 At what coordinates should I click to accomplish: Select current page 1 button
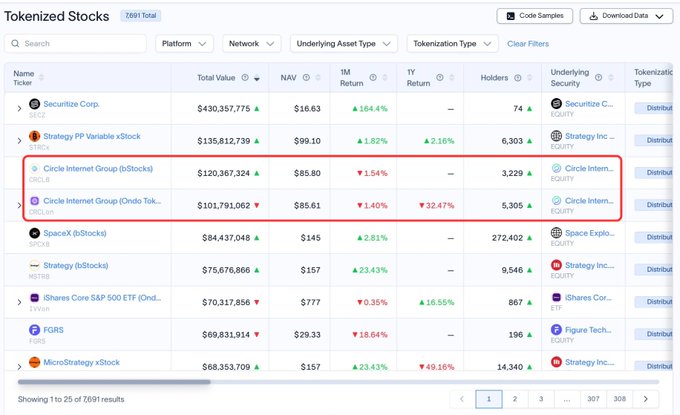point(489,399)
